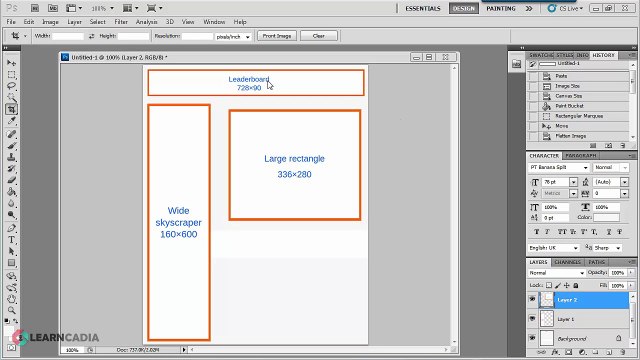Select the Hand tool
Image resolution: width=640 pixels, height=360 pixels.
11,299
